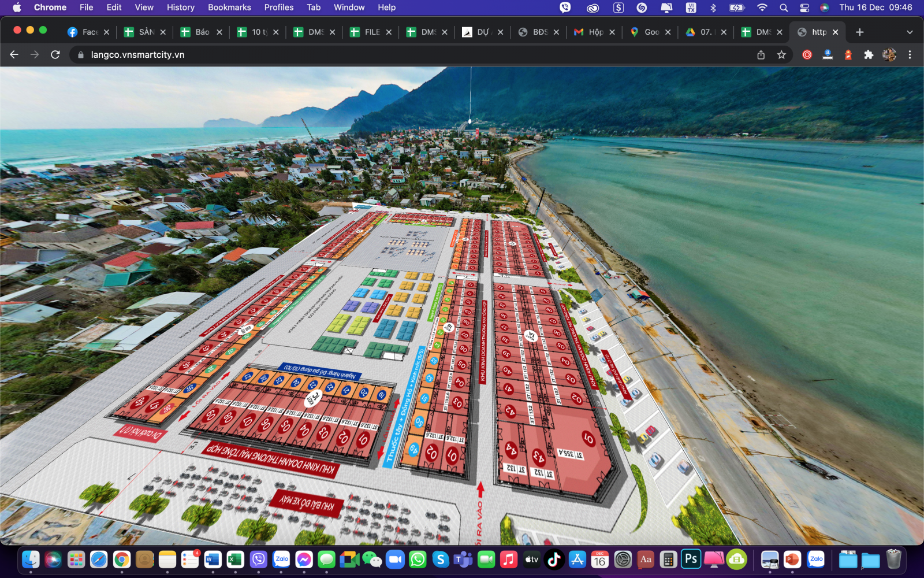Expand the tab search chevron
This screenshot has width=924, height=578.
tap(910, 32)
